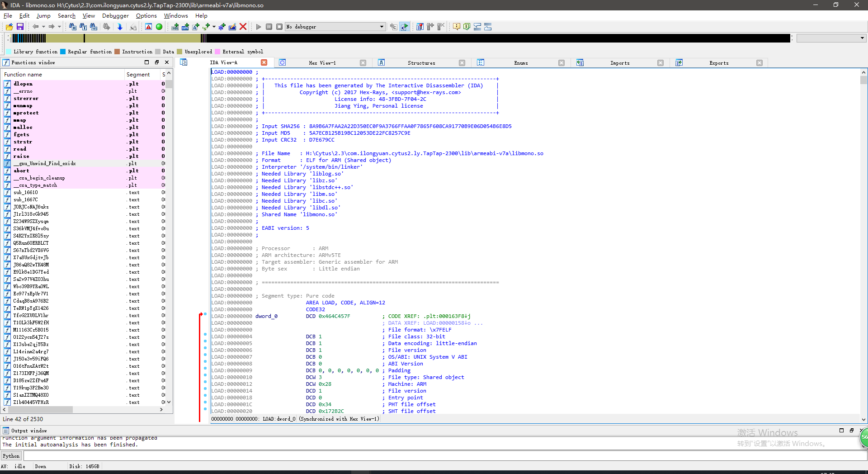
Task: Click the Save database floppy icon
Action: [x=20, y=27]
